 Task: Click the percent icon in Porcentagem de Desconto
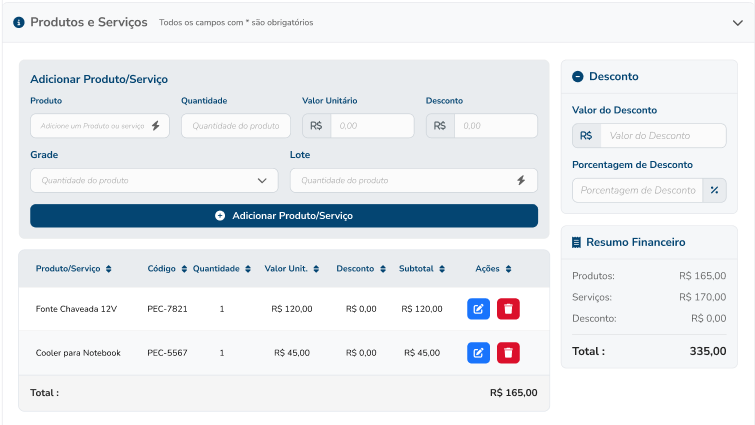[714, 190]
